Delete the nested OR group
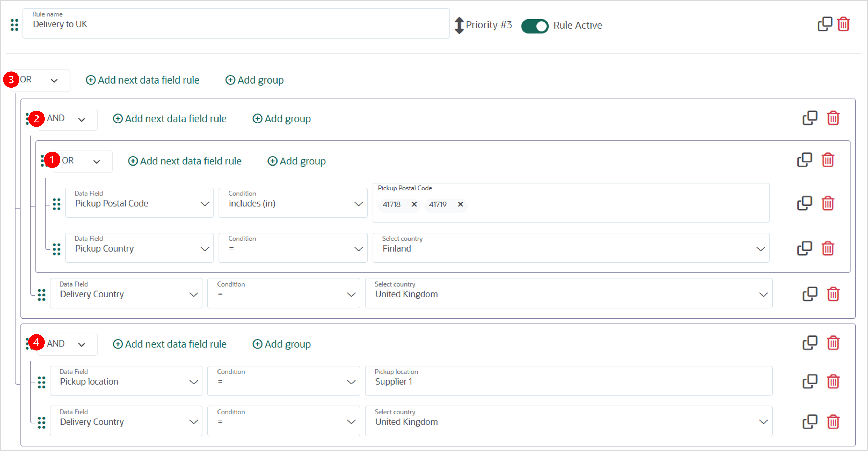 point(828,160)
